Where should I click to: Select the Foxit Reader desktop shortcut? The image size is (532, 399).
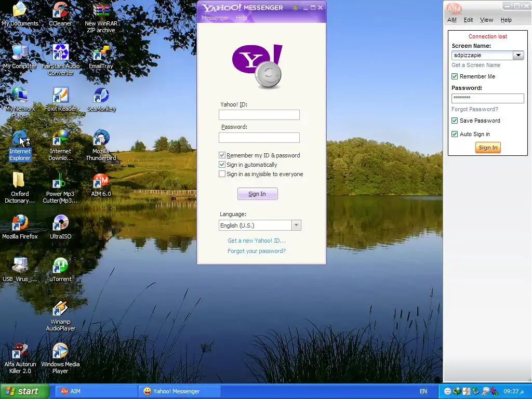pos(60,99)
